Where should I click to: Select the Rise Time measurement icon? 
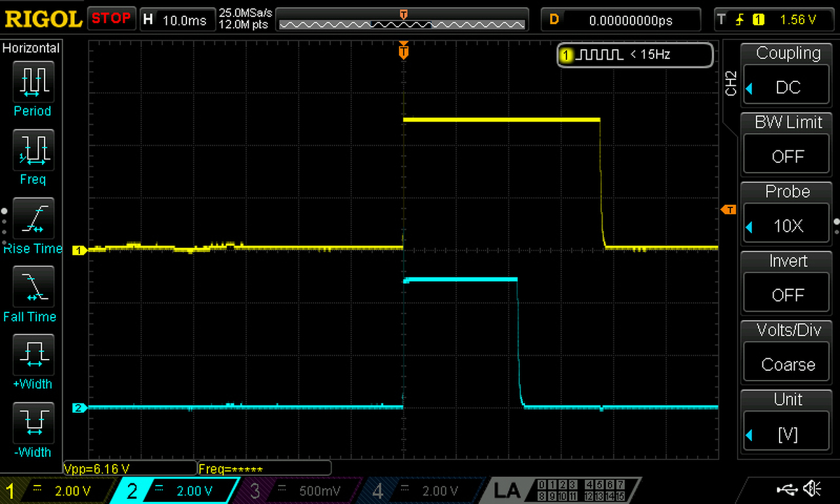point(33,219)
